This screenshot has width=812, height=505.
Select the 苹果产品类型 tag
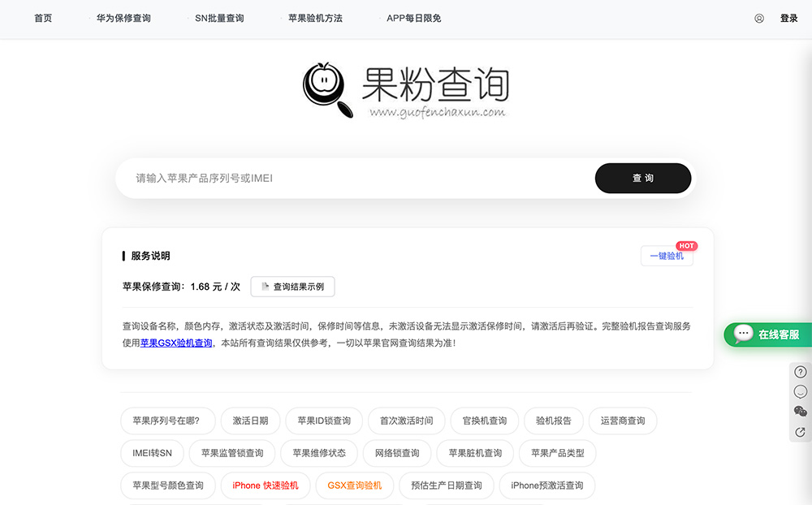(x=557, y=453)
